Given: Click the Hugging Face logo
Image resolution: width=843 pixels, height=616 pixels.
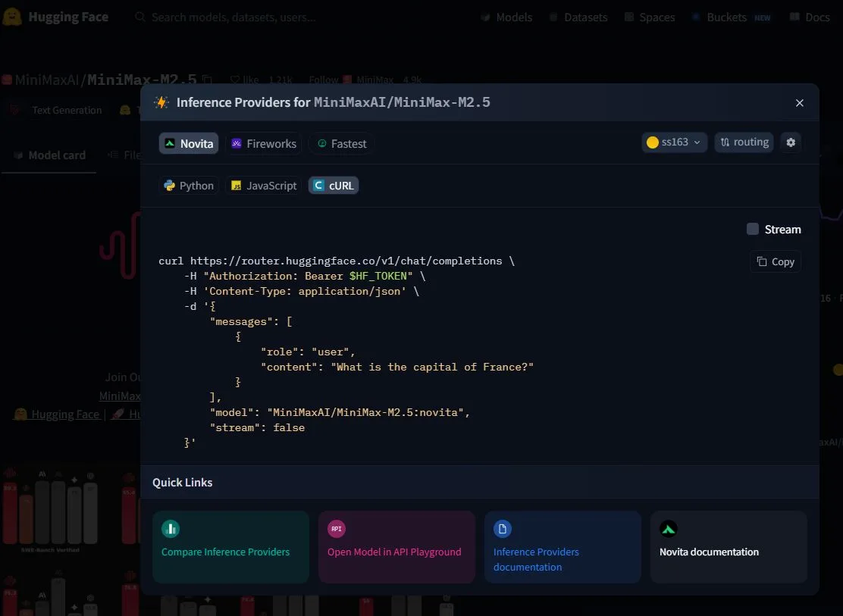Looking at the screenshot, I should point(12,17).
